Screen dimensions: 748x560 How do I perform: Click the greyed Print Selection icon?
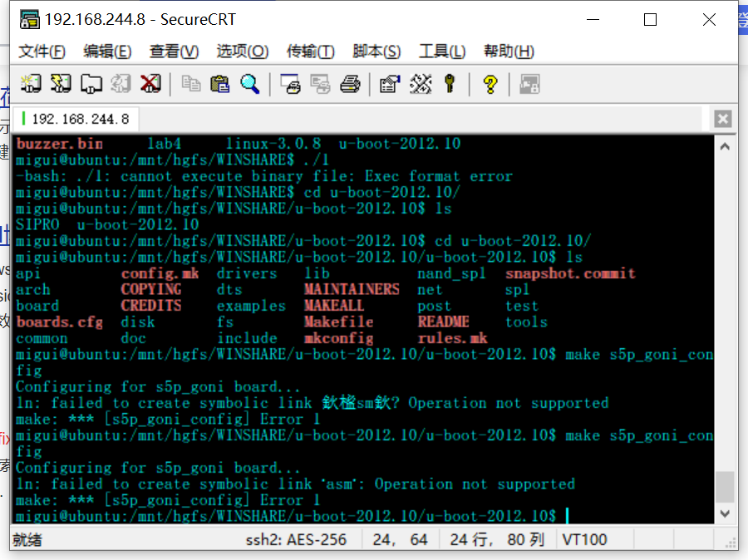pos(320,84)
